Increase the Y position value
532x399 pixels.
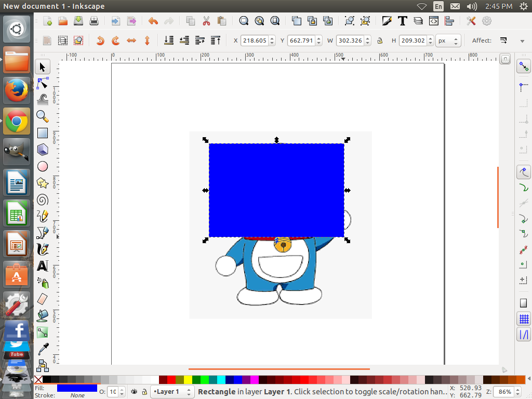(318, 38)
